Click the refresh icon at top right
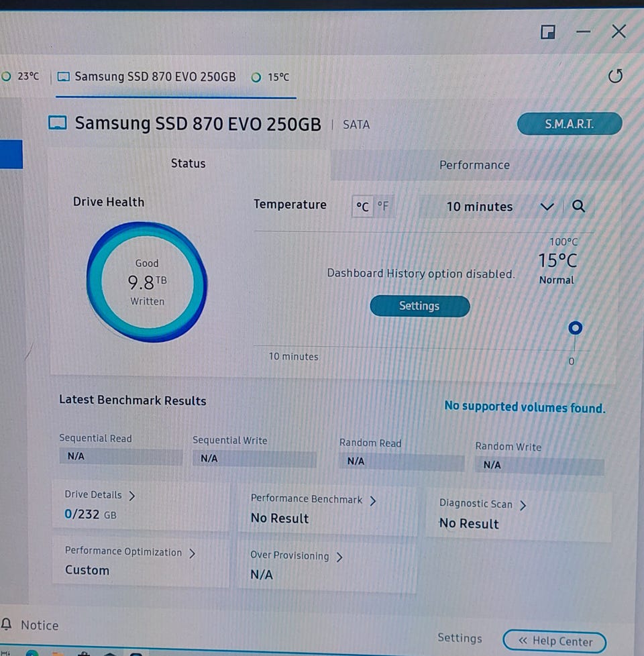 (x=615, y=76)
